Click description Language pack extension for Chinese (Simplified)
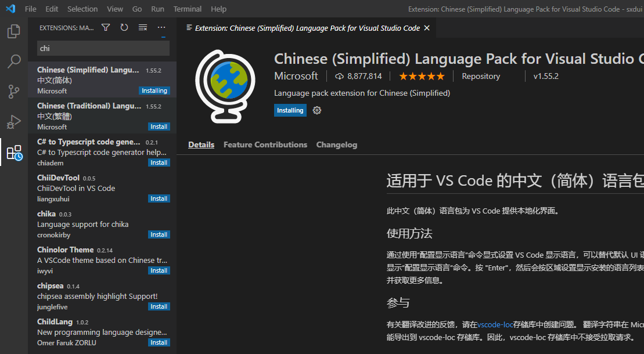 point(362,93)
